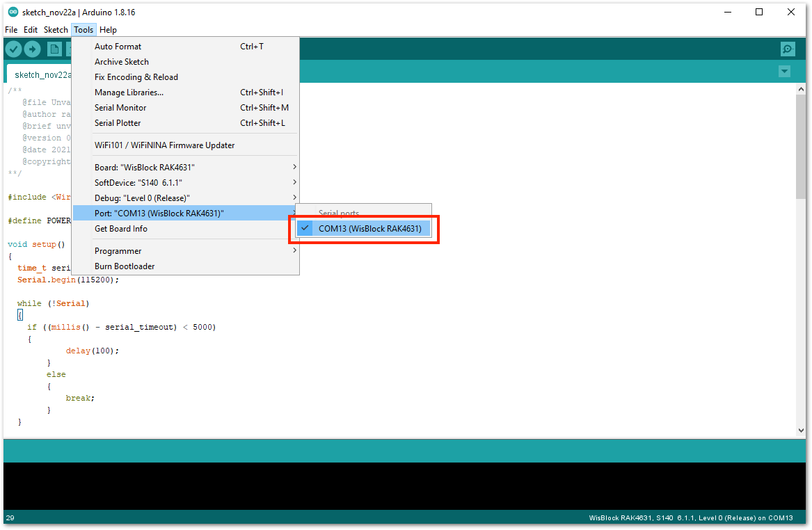
Task: Maximize the Arduino window
Action: pos(759,12)
